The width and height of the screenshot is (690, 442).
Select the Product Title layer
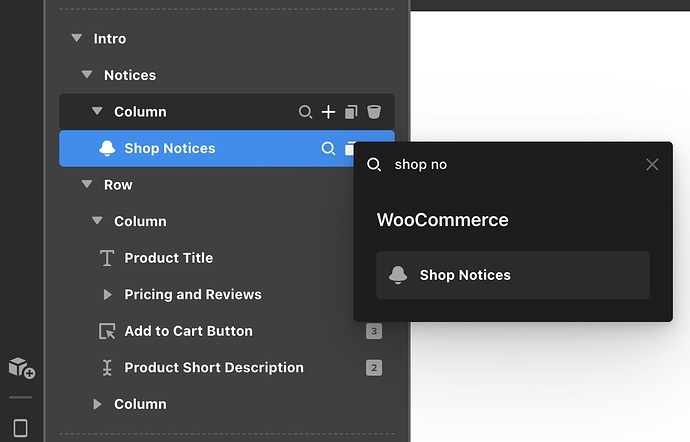coord(168,258)
